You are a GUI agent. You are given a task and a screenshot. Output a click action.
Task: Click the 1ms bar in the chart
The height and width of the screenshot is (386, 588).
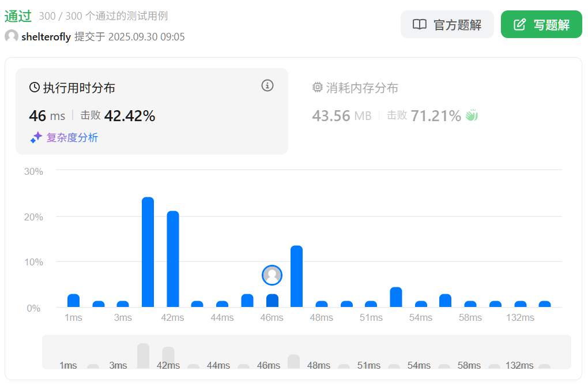pyautogui.click(x=73, y=301)
